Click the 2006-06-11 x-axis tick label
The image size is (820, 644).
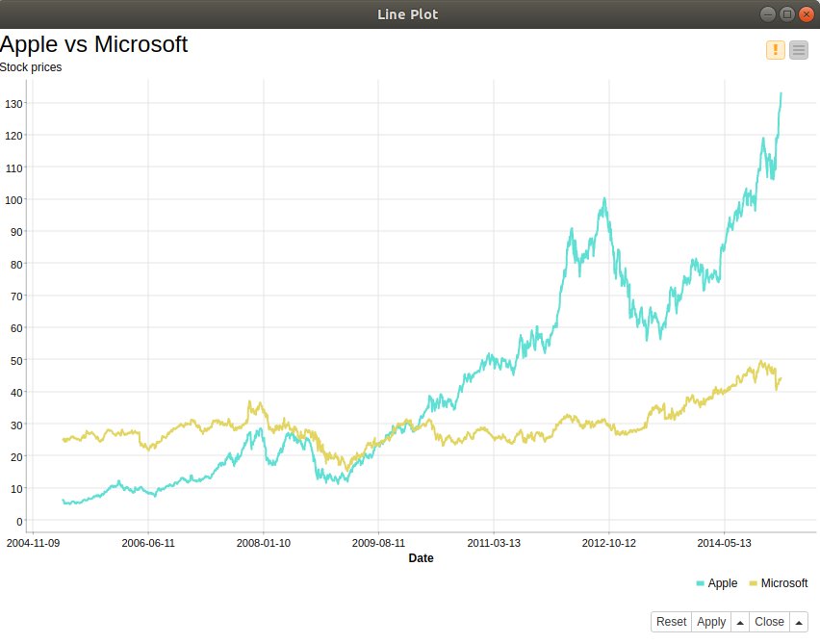coord(148,543)
